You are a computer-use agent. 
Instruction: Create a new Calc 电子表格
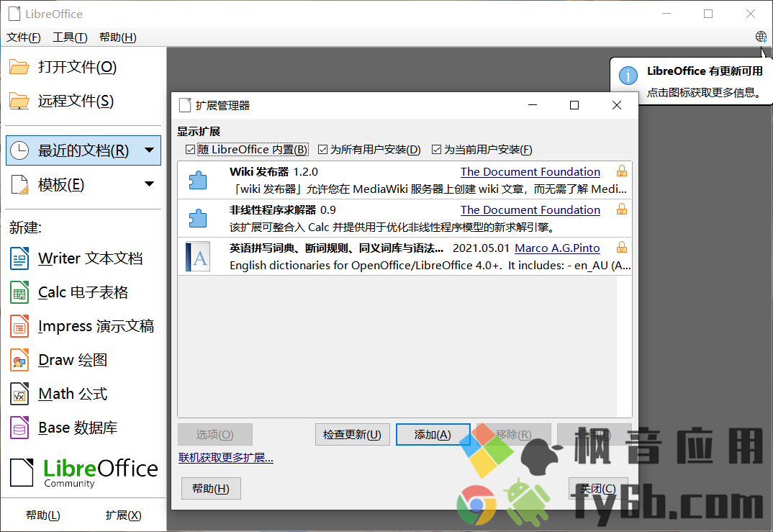tap(83, 292)
